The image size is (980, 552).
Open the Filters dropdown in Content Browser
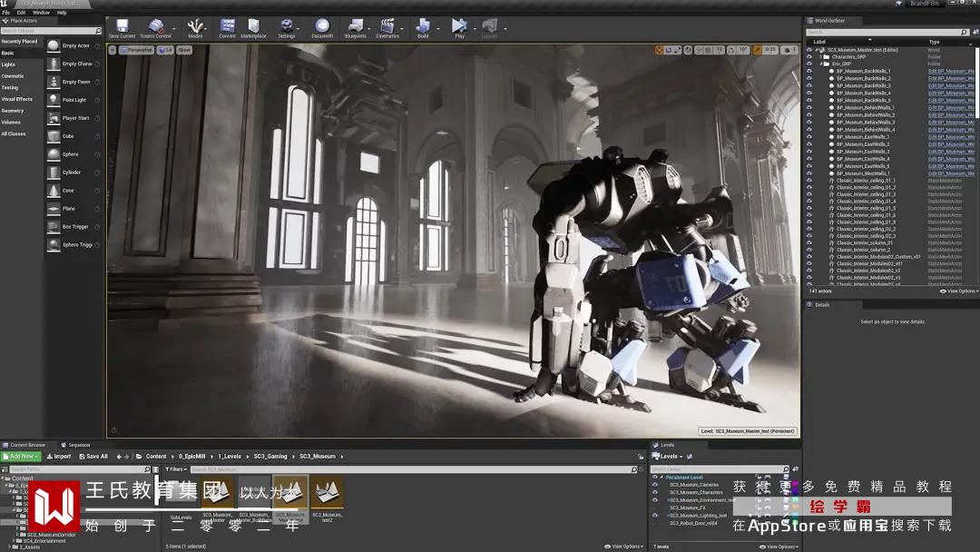pyautogui.click(x=176, y=468)
